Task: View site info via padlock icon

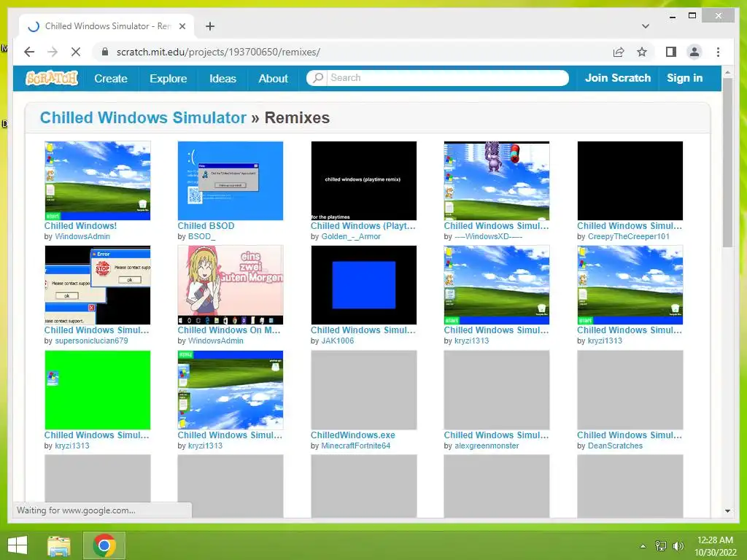Action: tap(105, 52)
